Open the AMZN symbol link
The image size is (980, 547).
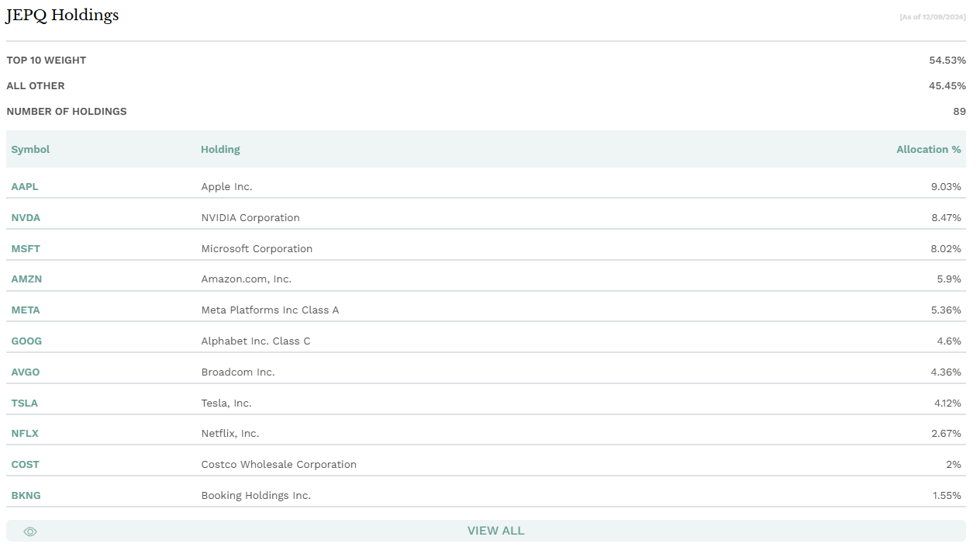pos(26,279)
